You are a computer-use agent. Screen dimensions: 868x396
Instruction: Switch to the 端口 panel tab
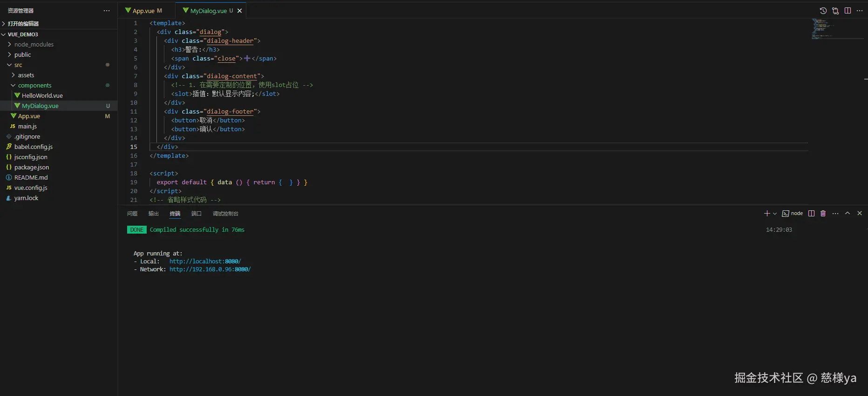[197, 214]
